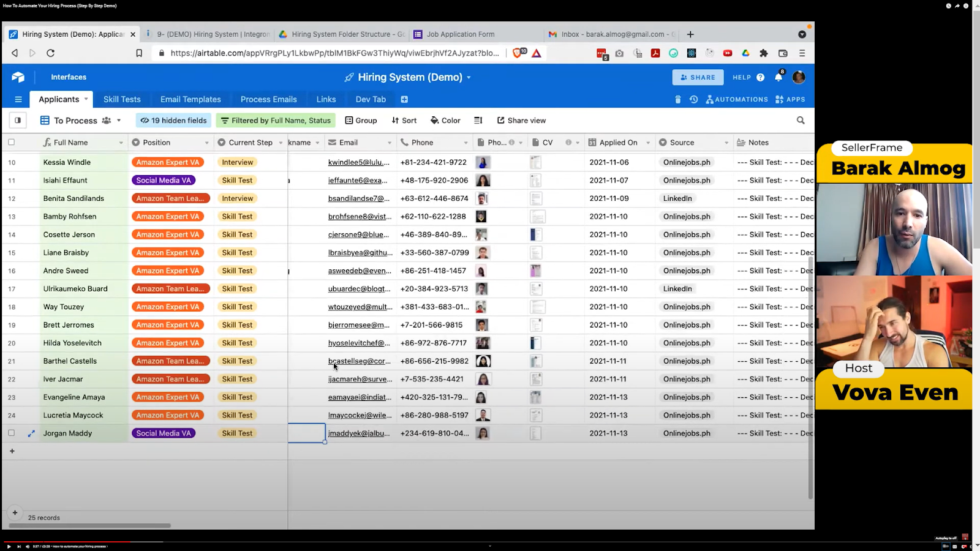
Task: Open the help question mark icon
Action: pyautogui.click(x=761, y=77)
